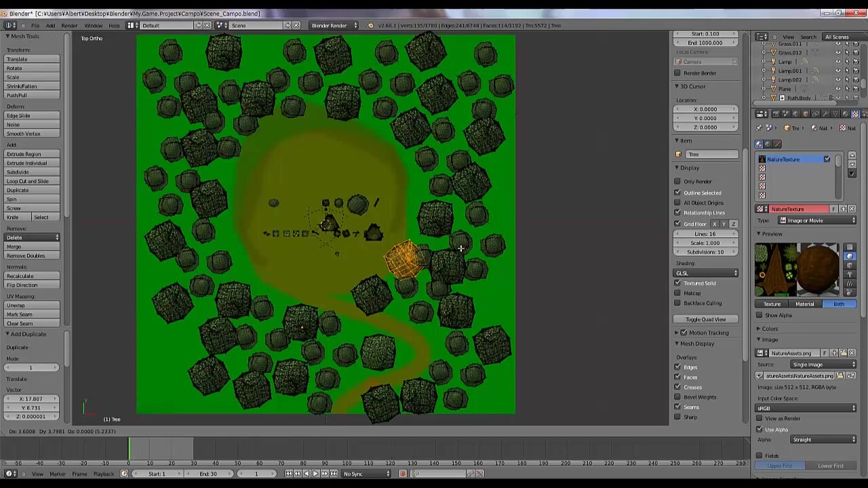
Task: Open the timeline Playback menu
Action: click(104, 474)
